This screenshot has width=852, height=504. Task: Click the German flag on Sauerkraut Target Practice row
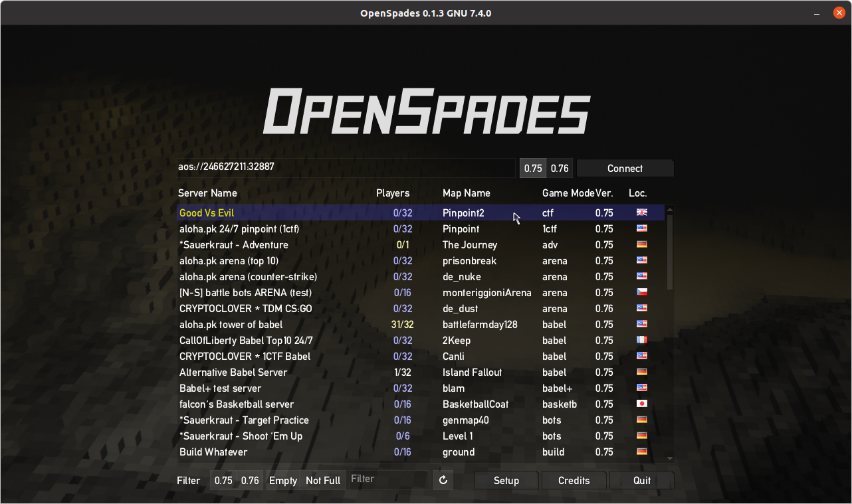point(641,420)
